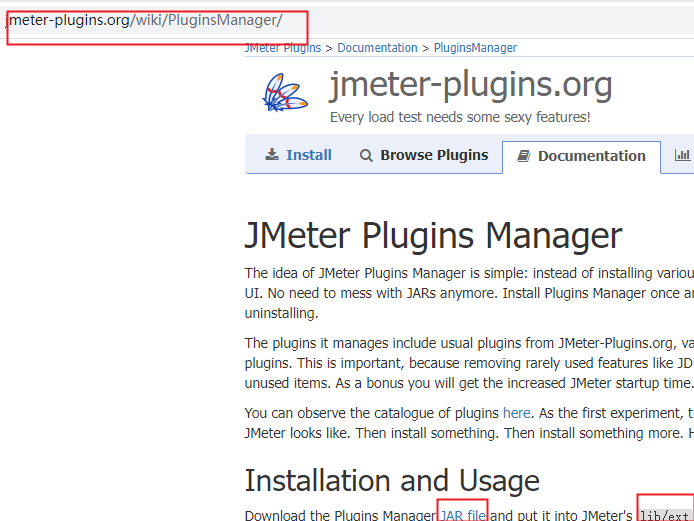Screen dimensions: 694x521
Task: Click the lib/ext code text
Action: (x=664, y=516)
